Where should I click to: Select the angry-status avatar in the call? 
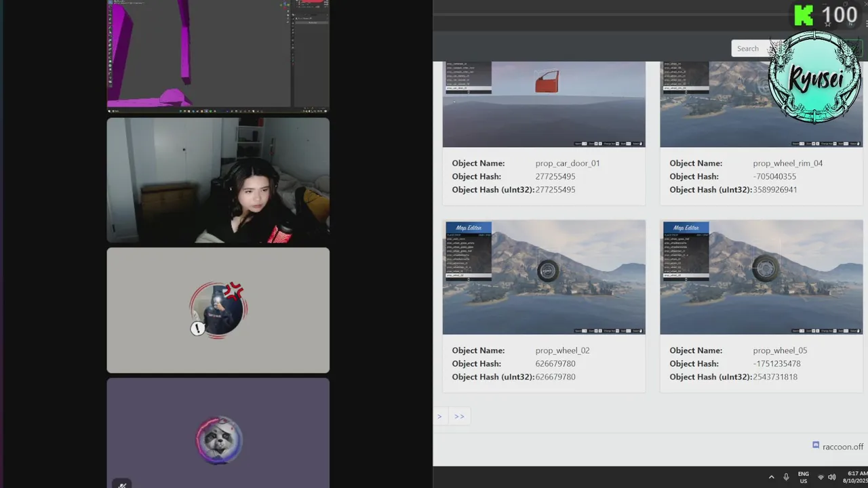tap(218, 310)
